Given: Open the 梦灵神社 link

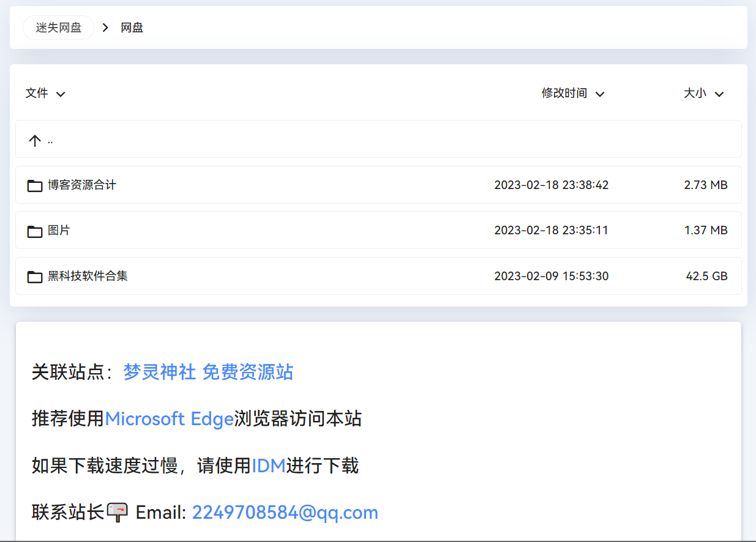Looking at the screenshot, I should pyautogui.click(x=159, y=371).
